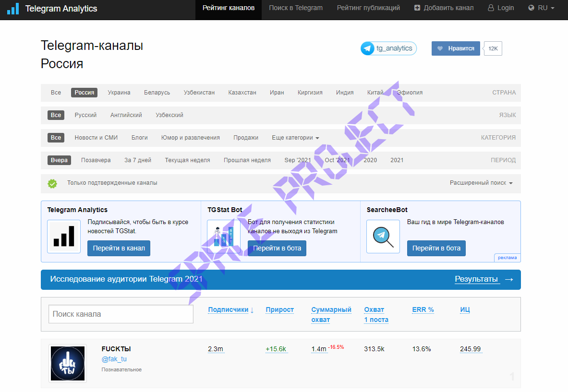Open the Рейтинг публикаций tab
This screenshot has width=568, height=392.
coord(368,8)
